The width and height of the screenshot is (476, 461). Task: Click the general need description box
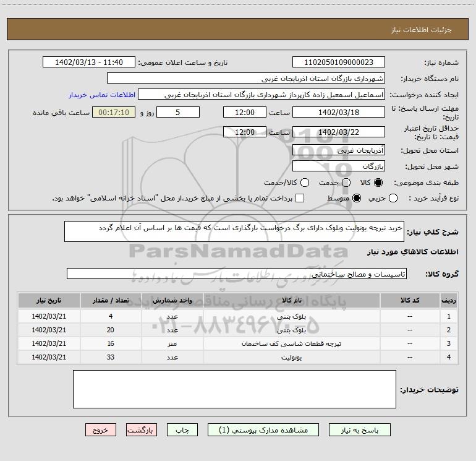[234, 231]
